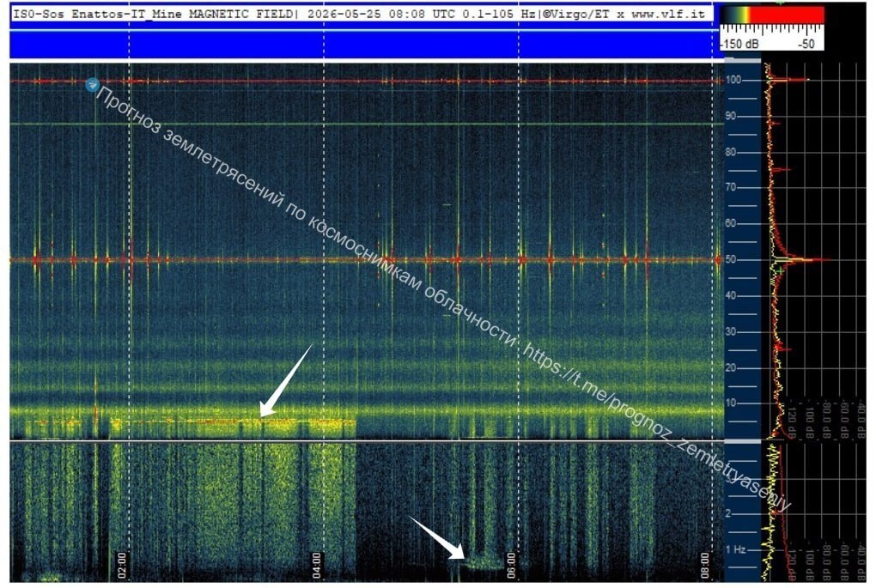Click the "-50" scale label
876x588 pixels.
pos(806,44)
